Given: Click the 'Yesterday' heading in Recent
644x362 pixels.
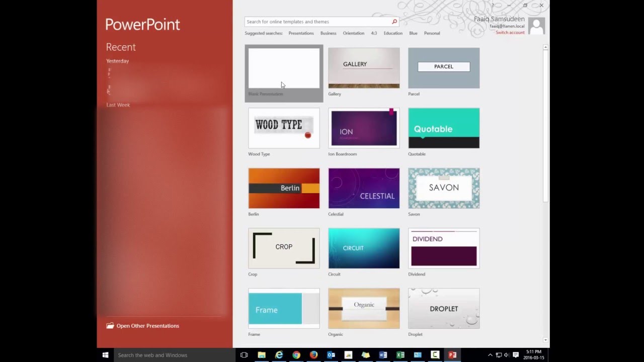Looking at the screenshot, I should pyautogui.click(x=117, y=61).
